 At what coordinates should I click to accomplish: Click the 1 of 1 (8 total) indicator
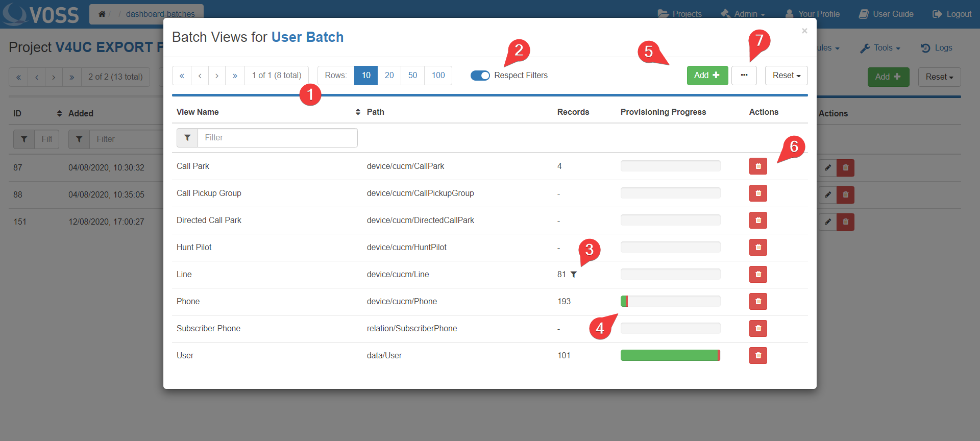277,76
